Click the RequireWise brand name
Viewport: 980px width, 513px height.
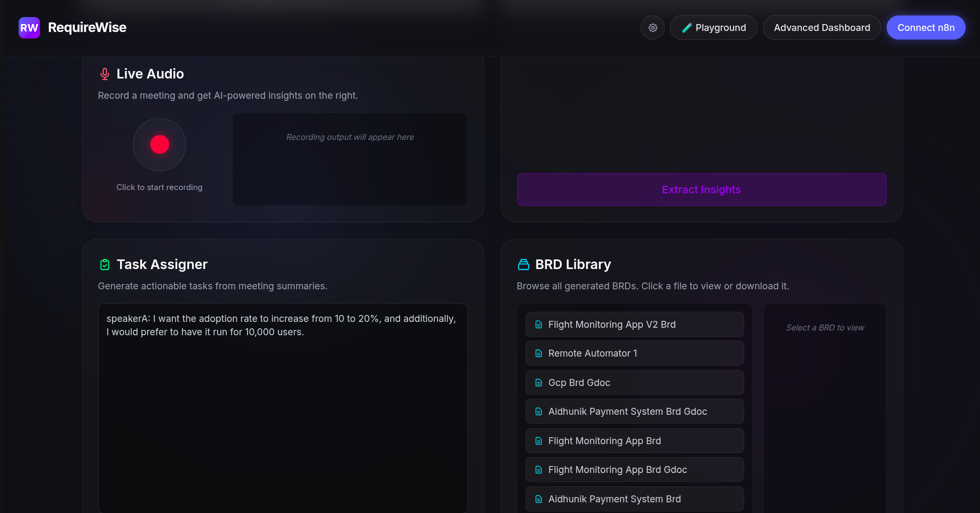pos(87,28)
